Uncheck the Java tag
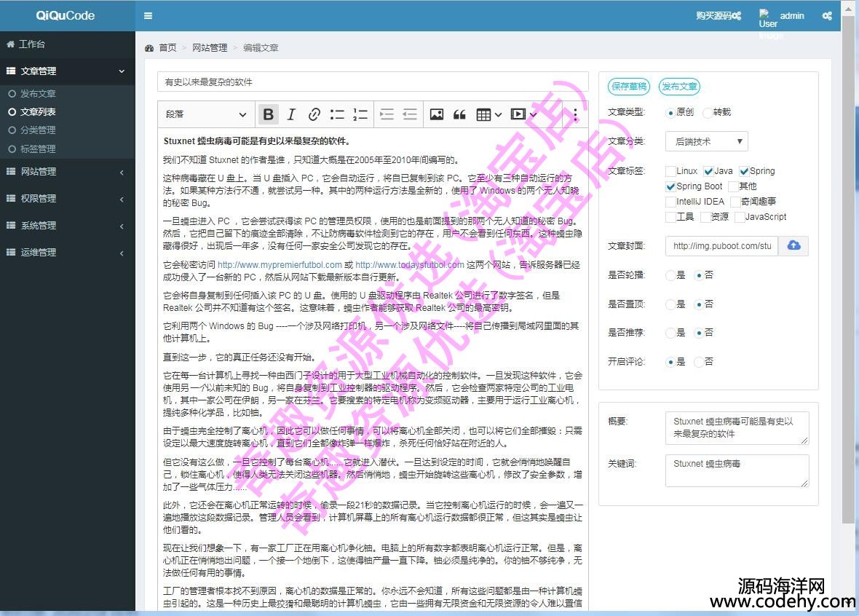The height and width of the screenshot is (616, 859). [708, 171]
